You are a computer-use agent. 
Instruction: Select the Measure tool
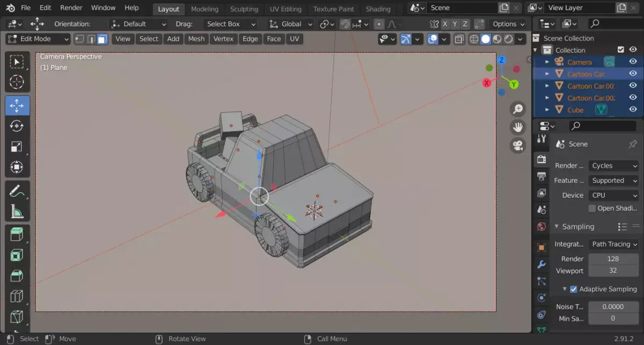(x=17, y=211)
